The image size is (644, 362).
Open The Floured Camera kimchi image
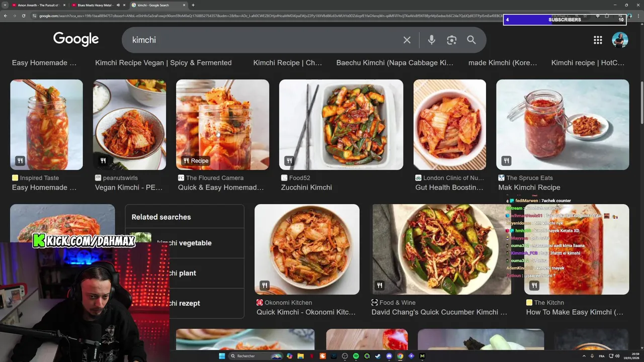point(222,125)
